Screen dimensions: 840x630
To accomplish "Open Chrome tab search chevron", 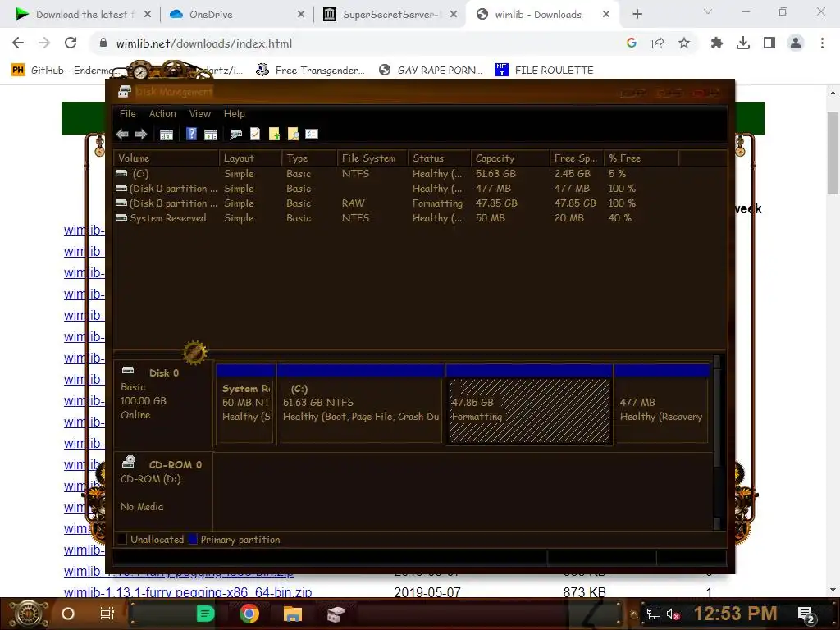I will [x=708, y=11].
